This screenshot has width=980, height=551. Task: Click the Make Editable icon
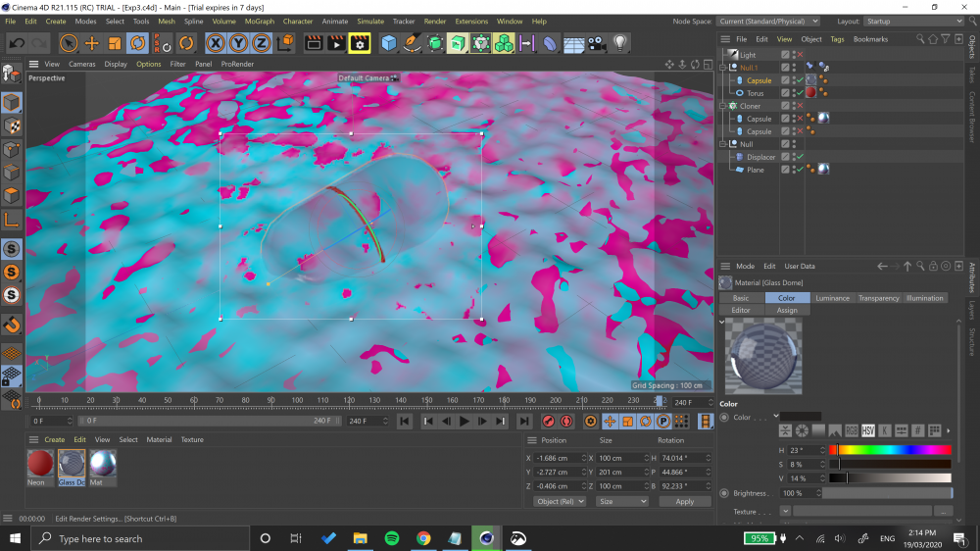pos(11,74)
